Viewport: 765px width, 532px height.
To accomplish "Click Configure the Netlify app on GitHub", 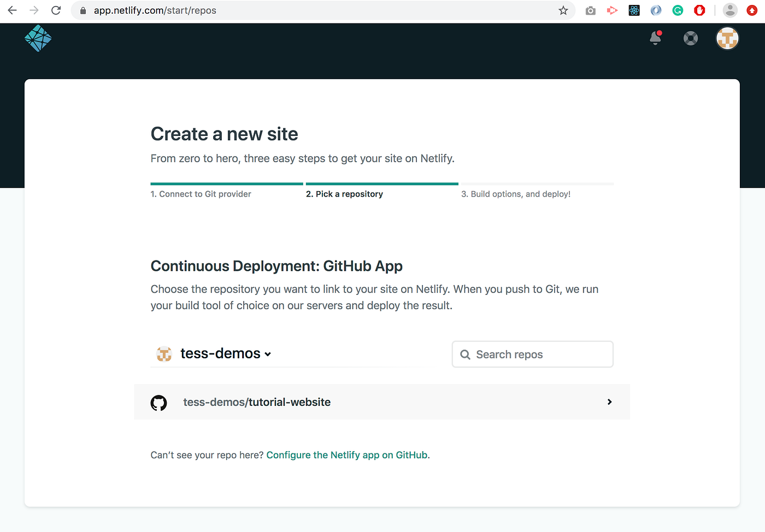I will [x=346, y=454].
